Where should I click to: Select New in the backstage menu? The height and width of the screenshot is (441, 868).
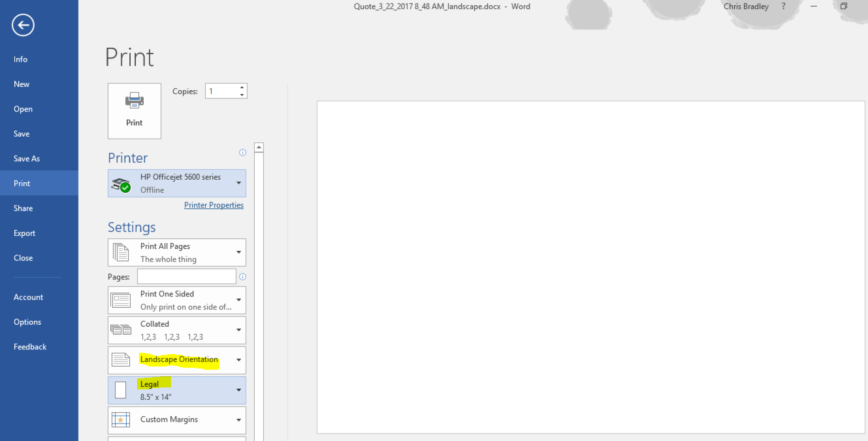tap(39, 84)
